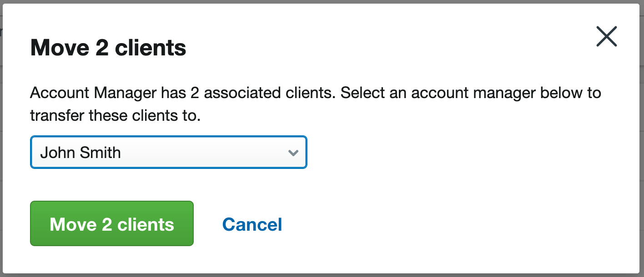Choose a different account manager from combo box
The image size is (644, 277).
(169, 152)
